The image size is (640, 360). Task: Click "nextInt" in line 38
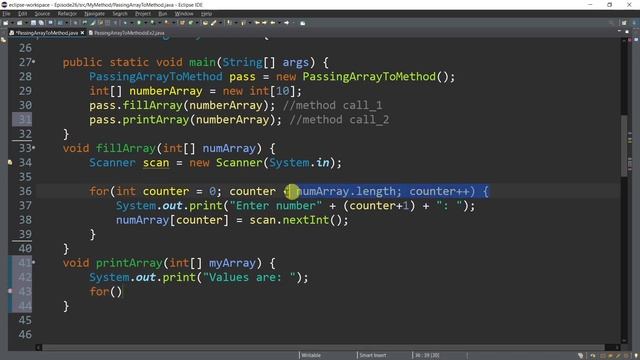[306, 220]
